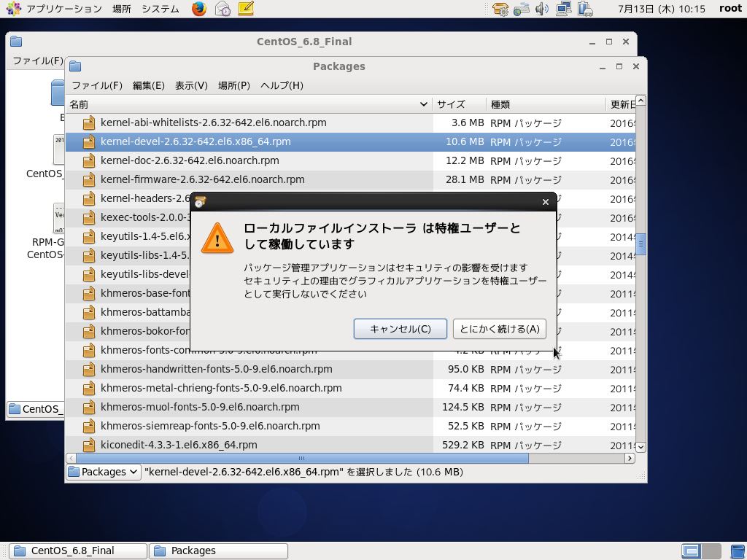The image size is (747, 560).
Task: Select khmeros-metal-chrieng-fonts-5.0-9.el6.noarch.rpm file name
Action: pos(221,388)
